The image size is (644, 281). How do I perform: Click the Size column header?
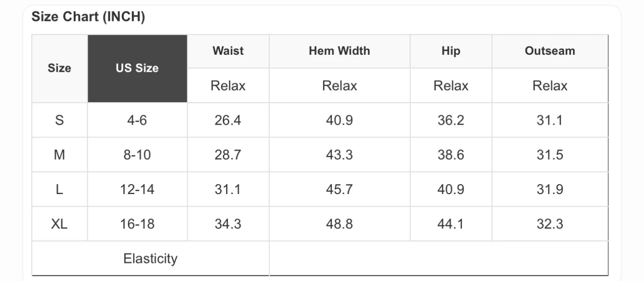coord(59,68)
